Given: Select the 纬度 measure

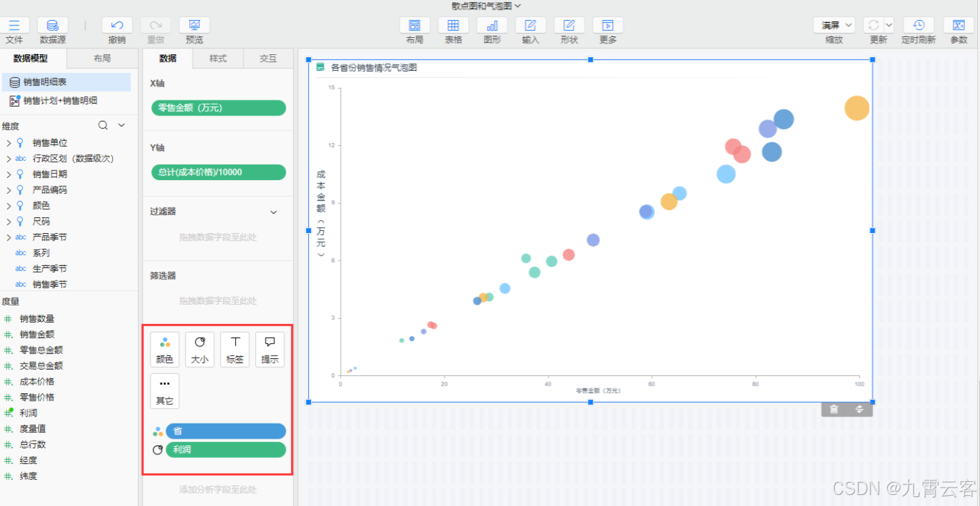Looking at the screenshot, I should click(x=28, y=476).
